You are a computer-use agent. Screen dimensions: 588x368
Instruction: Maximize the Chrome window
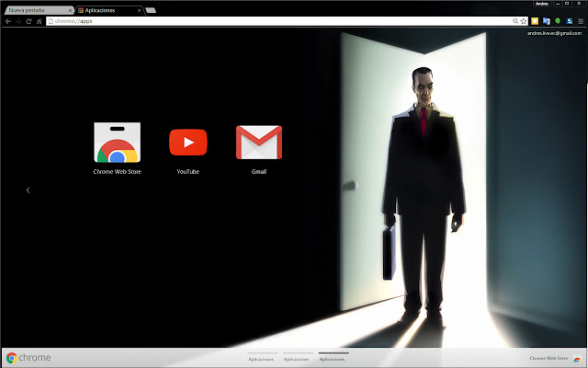567,4
